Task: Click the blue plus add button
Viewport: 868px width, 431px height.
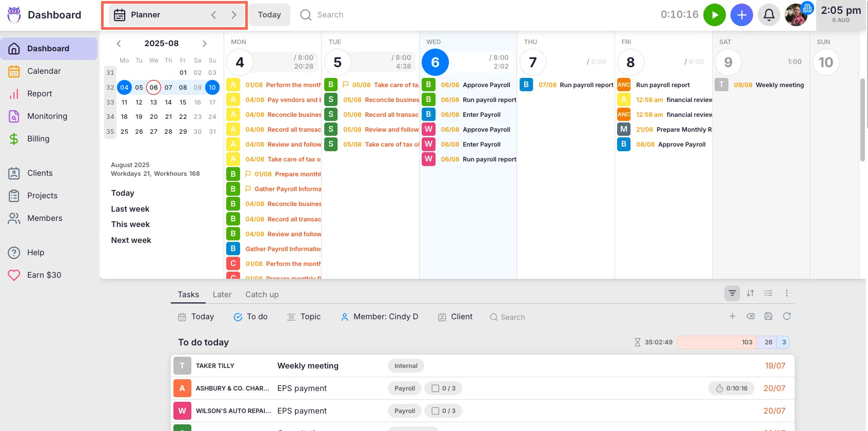Action: click(x=741, y=15)
